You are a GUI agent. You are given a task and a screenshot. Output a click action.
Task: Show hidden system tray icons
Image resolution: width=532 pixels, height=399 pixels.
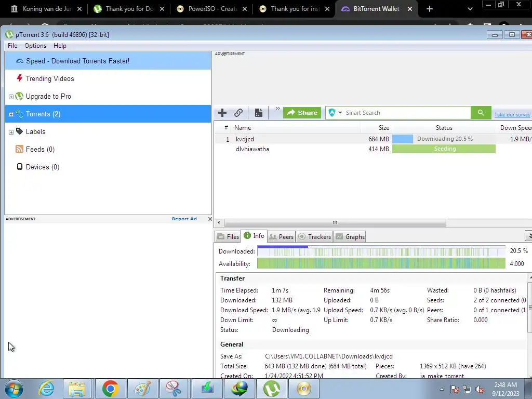442,389
